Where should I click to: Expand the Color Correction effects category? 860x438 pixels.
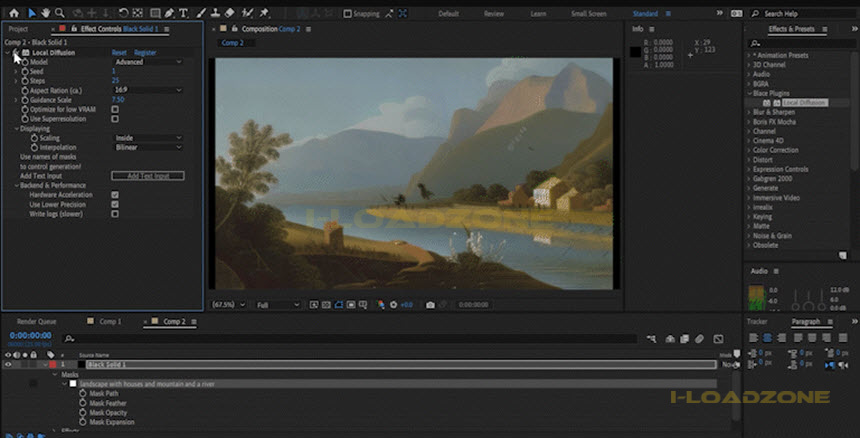pos(748,150)
